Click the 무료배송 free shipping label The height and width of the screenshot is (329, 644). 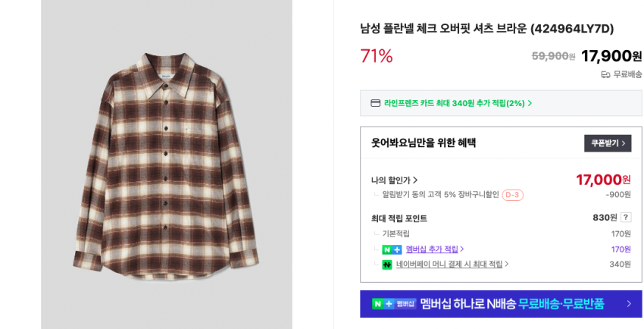tap(627, 74)
